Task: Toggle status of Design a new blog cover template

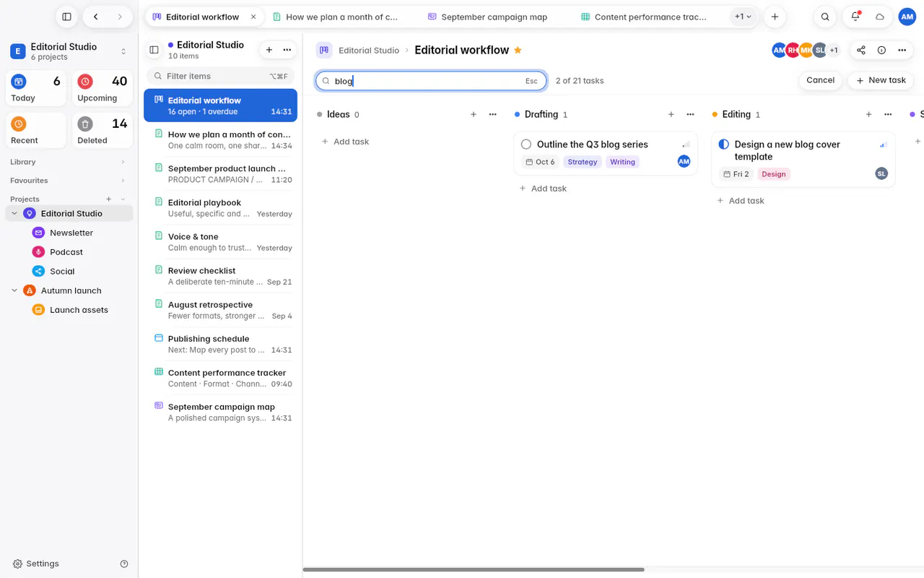Action: 724,144
